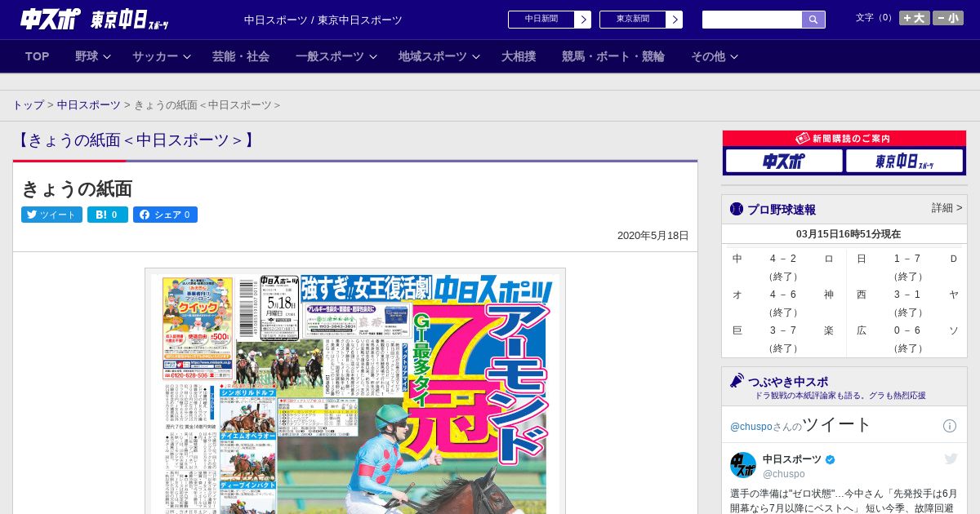Open 芸能・社会 navigation item
The image size is (980, 514).
[241, 56]
